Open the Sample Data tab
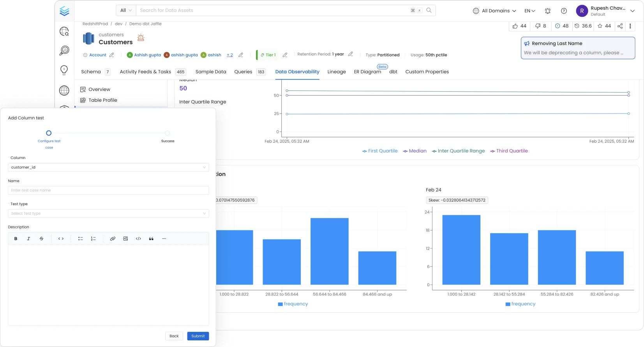This screenshot has width=644, height=347. (x=210, y=72)
